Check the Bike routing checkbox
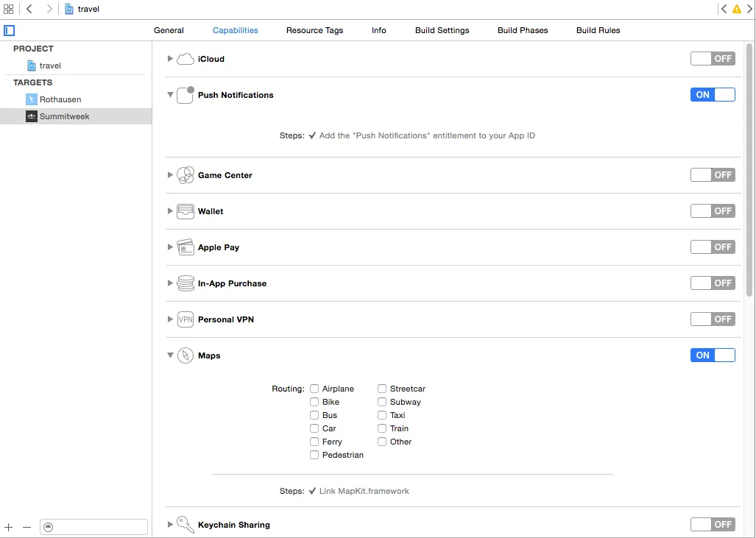 (x=314, y=402)
